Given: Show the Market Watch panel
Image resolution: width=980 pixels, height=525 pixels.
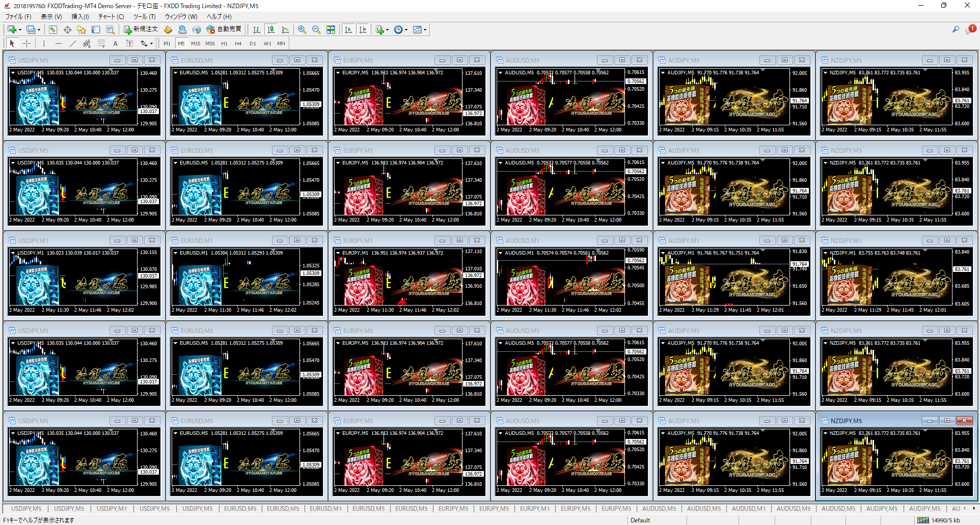Looking at the screenshot, I should pos(53,30).
